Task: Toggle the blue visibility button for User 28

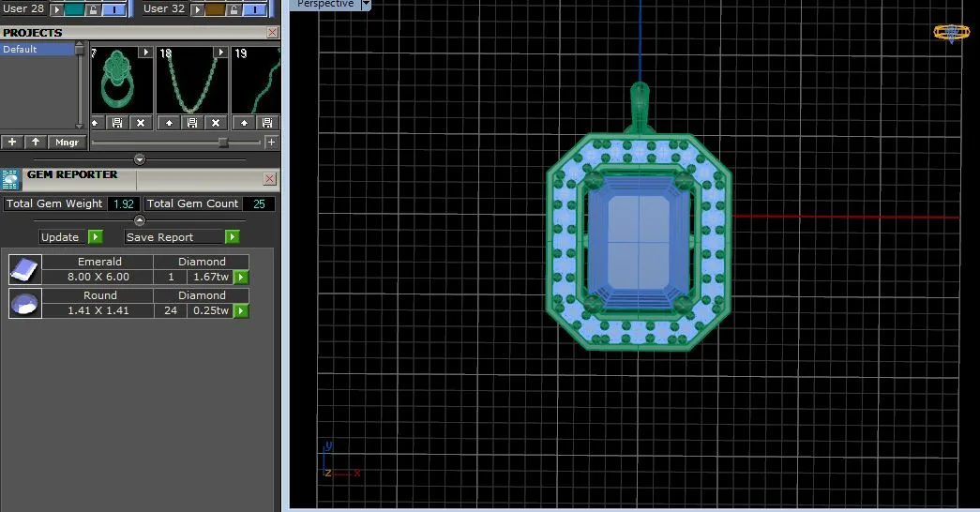Action: coord(113,9)
